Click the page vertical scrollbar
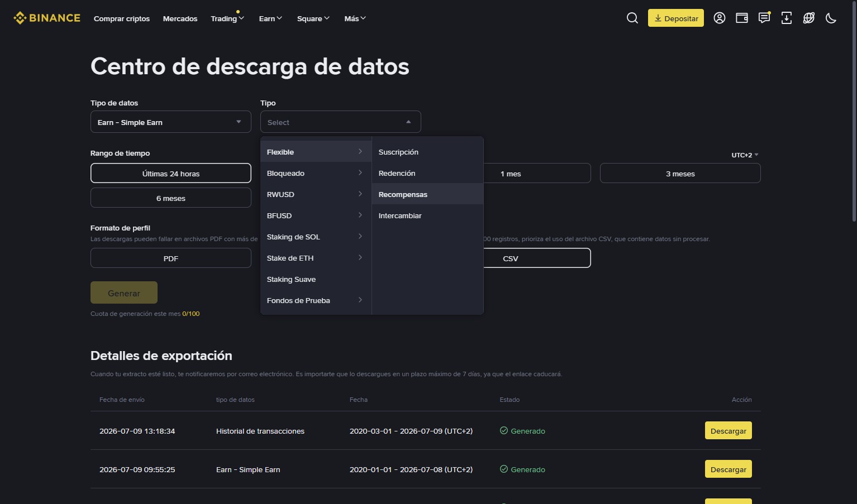 pyautogui.click(x=854, y=112)
